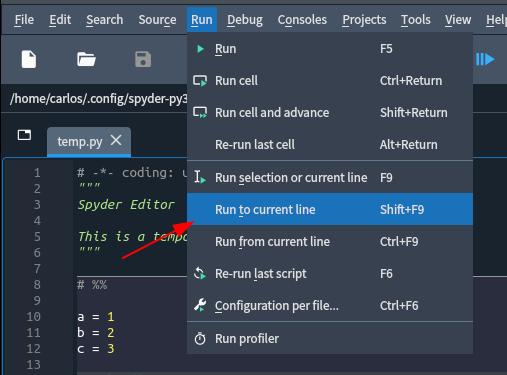
Task: Close the temp.py tab
Action: click(x=116, y=140)
